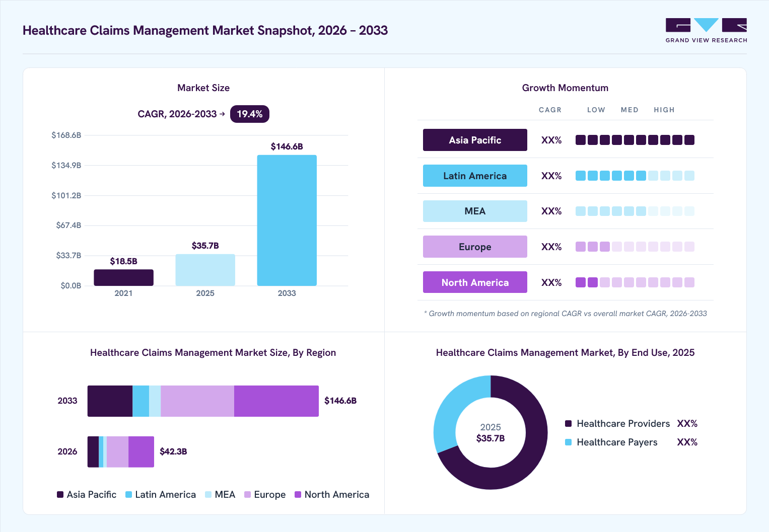Click the $42.3B total for 2026
The width and height of the screenshot is (769, 532).
coord(173,451)
